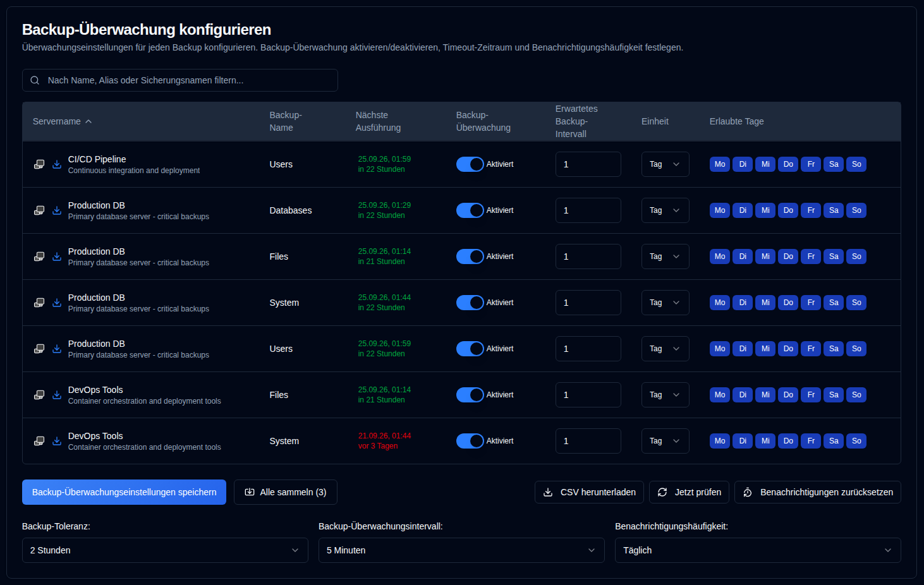Click the Jetzt prüfen button
Screen dimensions: 924x585
(x=690, y=492)
